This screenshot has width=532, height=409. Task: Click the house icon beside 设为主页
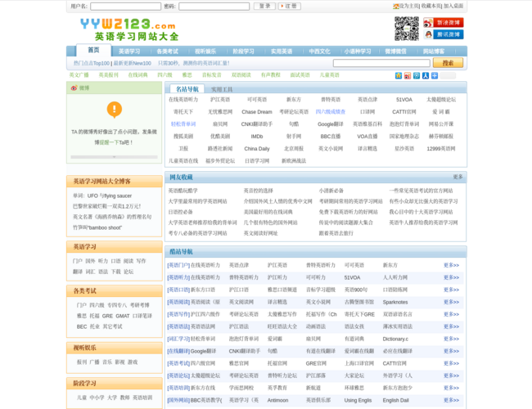[395, 6]
